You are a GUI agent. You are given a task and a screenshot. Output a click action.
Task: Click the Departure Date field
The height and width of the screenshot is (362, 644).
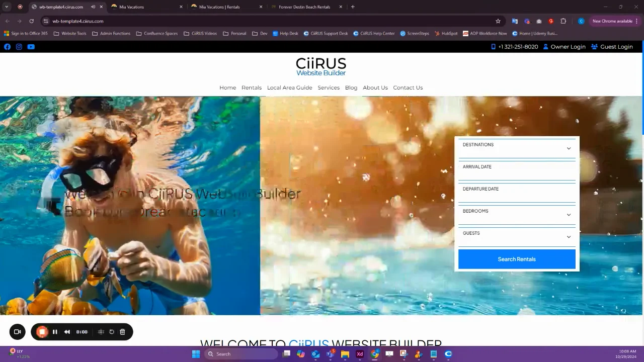click(x=517, y=193)
